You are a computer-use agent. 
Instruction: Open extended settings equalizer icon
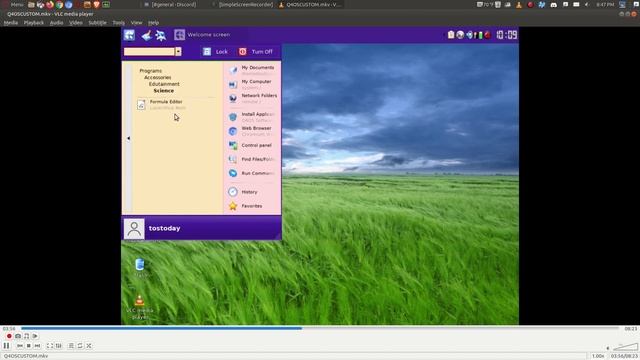pyautogui.click(x=59, y=346)
